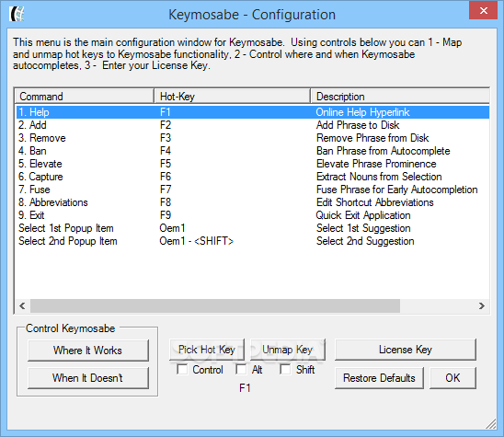Image resolution: width=504 pixels, height=437 pixels.
Task: Toggle the Shift modifier checkbox
Action: point(285,369)
